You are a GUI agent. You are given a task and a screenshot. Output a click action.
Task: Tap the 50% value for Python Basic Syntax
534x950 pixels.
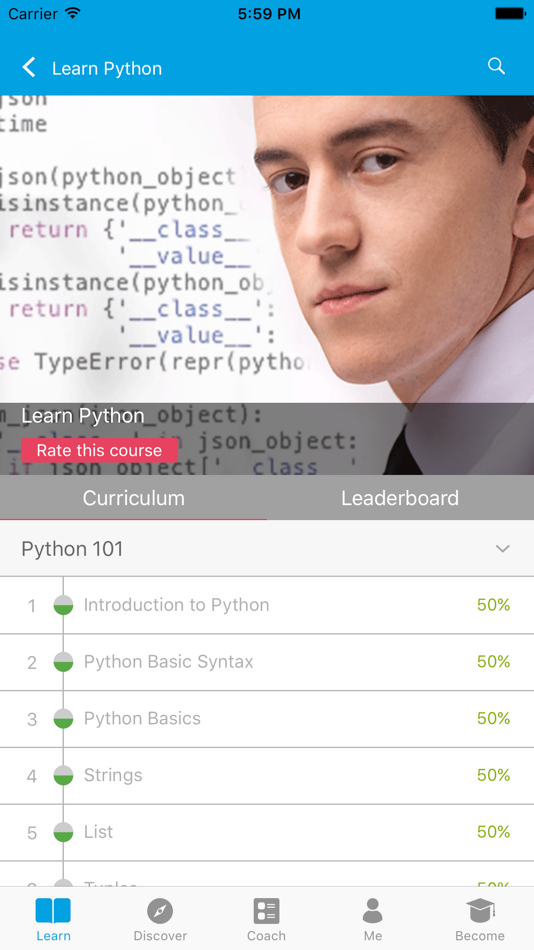pos(493,662)
